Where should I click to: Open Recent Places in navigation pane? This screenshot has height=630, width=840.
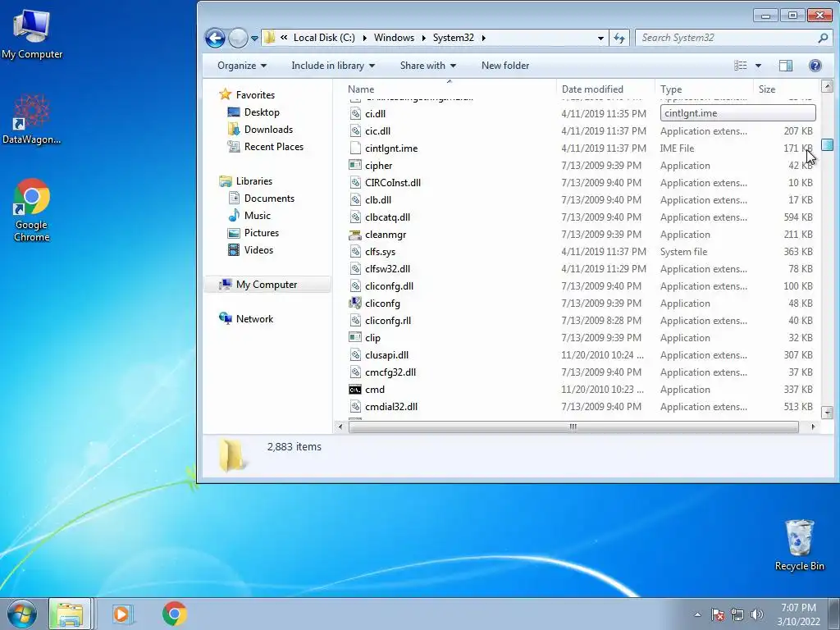point(273,146)
